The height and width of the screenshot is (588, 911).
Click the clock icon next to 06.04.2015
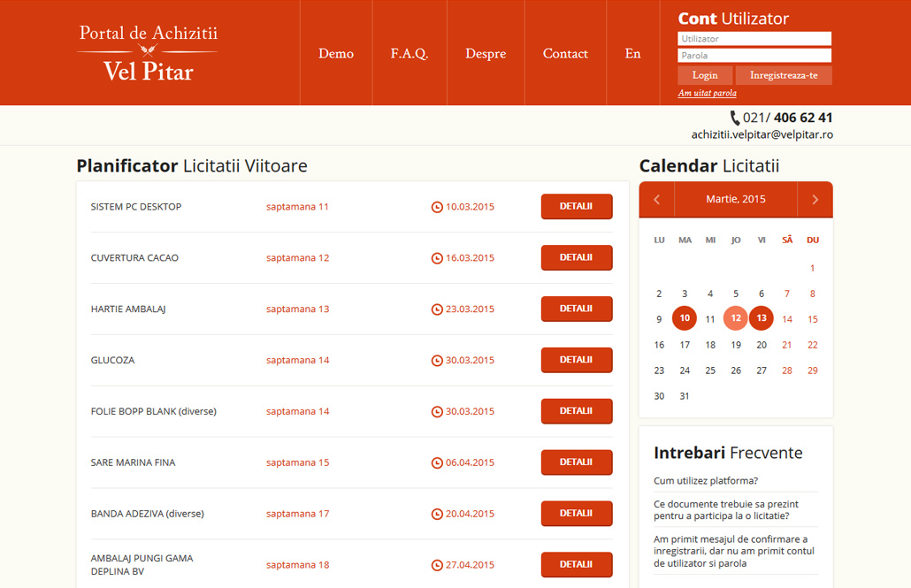(437, 462)
